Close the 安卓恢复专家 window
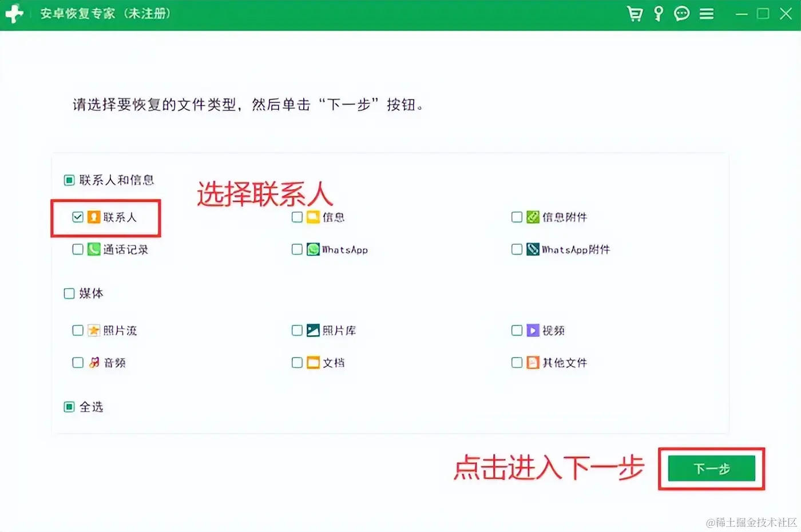801x532 pixels. 786,14
